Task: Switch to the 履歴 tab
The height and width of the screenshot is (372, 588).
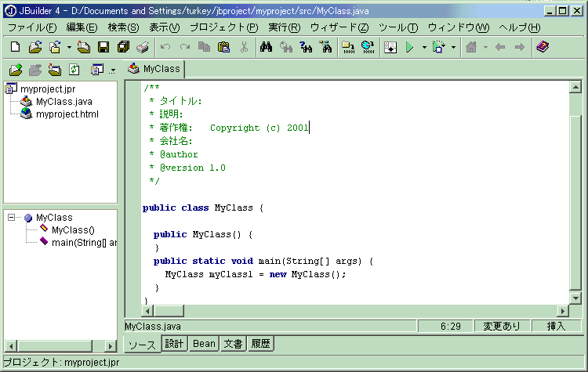Action: (x=260, y=344)
